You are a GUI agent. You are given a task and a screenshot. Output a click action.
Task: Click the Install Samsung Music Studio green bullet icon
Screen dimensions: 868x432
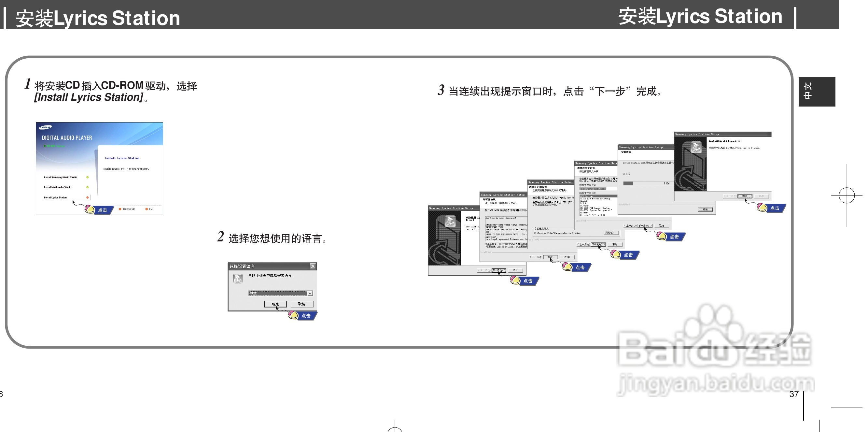tap(87, 177)
